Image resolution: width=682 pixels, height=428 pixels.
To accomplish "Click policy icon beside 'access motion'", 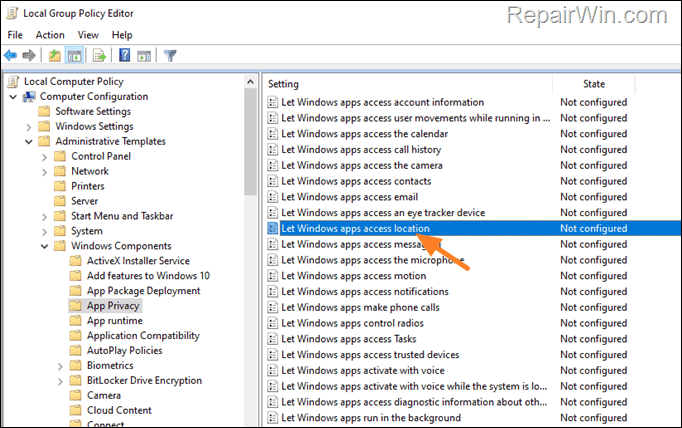I will click(x=273, y=276).
